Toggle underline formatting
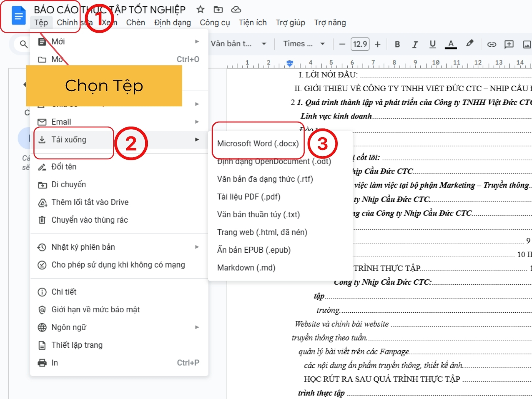Image resolution: width=532 pixels, height=399 pixels. pos(432,44)
